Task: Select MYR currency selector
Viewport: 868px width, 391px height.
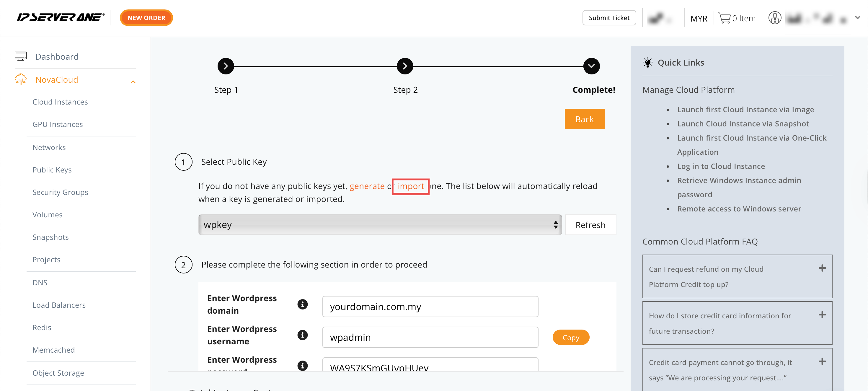Action: 699,19
